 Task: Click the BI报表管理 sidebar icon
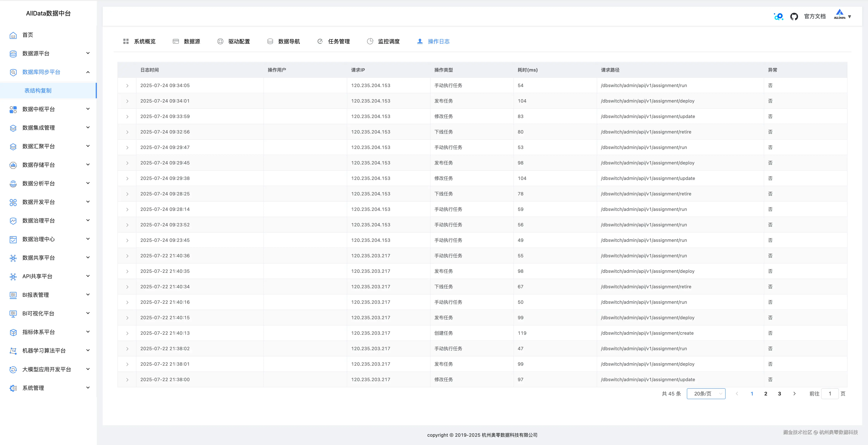[13, 295]
